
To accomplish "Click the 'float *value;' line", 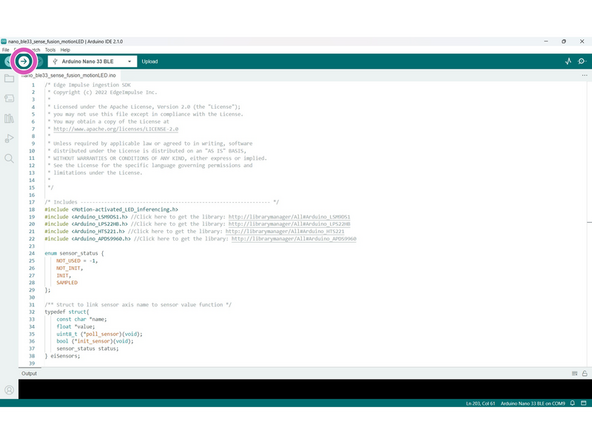I will pos(76,327).
